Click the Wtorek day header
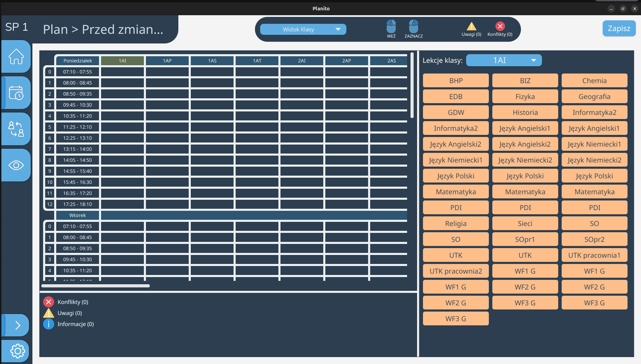The width and height of the screenshot is (641, 364). pyautogui.click(x=78, y=215)
